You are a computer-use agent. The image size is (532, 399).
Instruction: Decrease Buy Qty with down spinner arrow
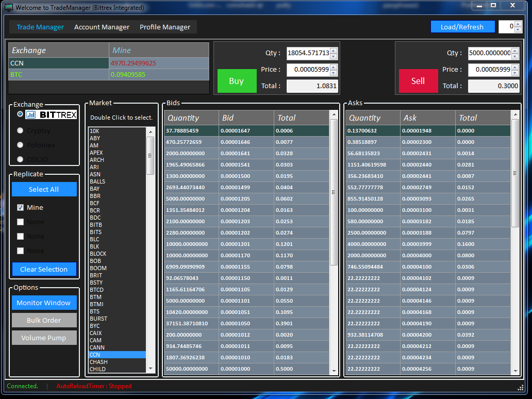point(334,56)
